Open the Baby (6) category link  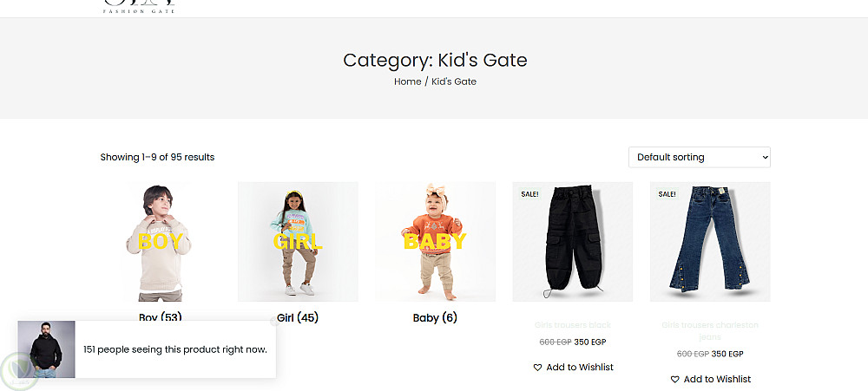[x=435, y=318]
